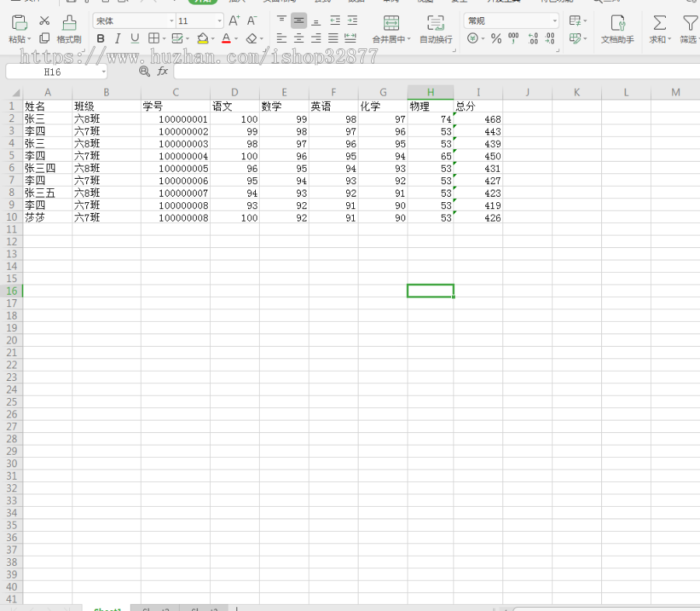This screenshot has height=611, width=700.
Task: Toggle italic formatting
Action: (118, 39)
